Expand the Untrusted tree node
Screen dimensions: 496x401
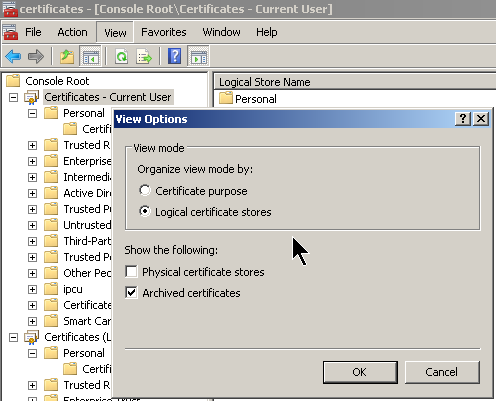(32, 225)
